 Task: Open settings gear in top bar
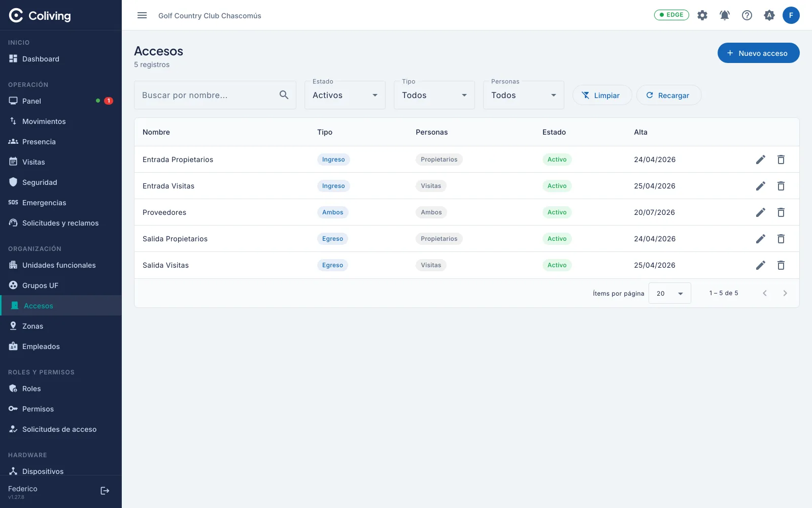click(x=702, y=15)
